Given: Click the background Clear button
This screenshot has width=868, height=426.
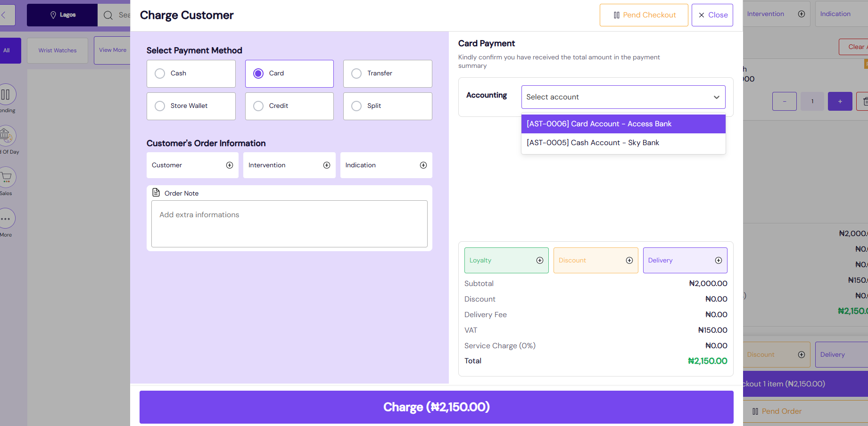Looking at the screenshot, I should 854,47.
